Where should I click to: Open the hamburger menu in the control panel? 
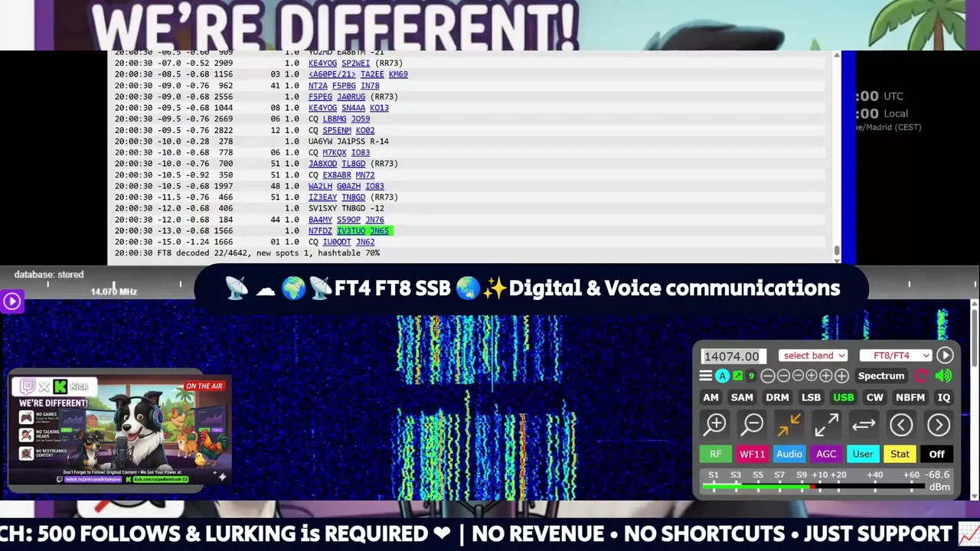click(x=706, y=376)
